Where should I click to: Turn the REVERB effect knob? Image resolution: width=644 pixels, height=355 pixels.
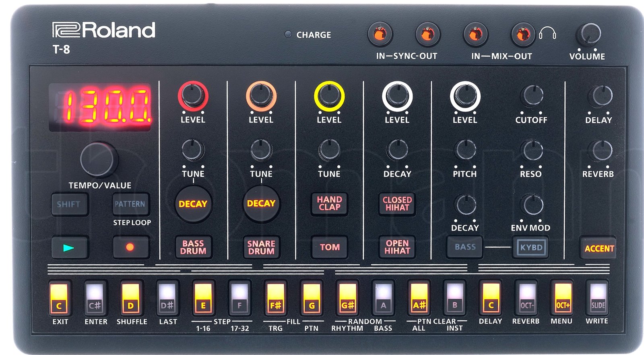click(600, 150)
